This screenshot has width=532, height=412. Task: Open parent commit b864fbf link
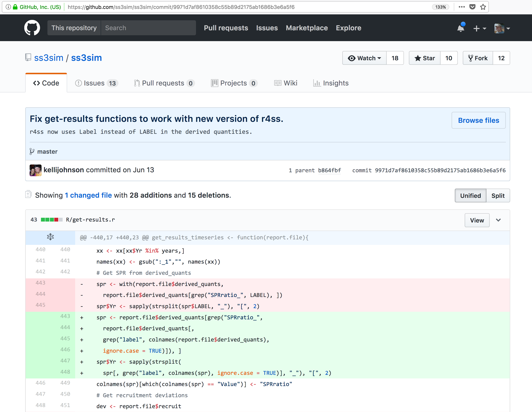(329, 170)
